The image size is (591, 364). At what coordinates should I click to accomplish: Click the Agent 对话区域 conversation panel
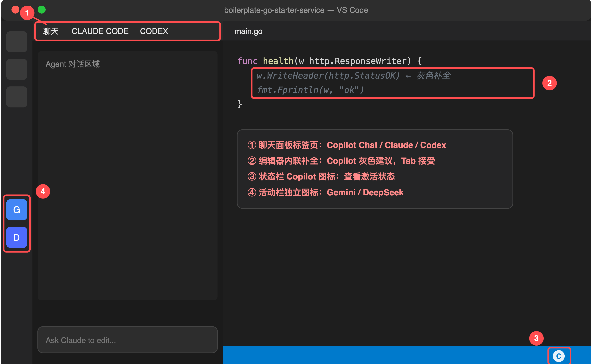128,175
